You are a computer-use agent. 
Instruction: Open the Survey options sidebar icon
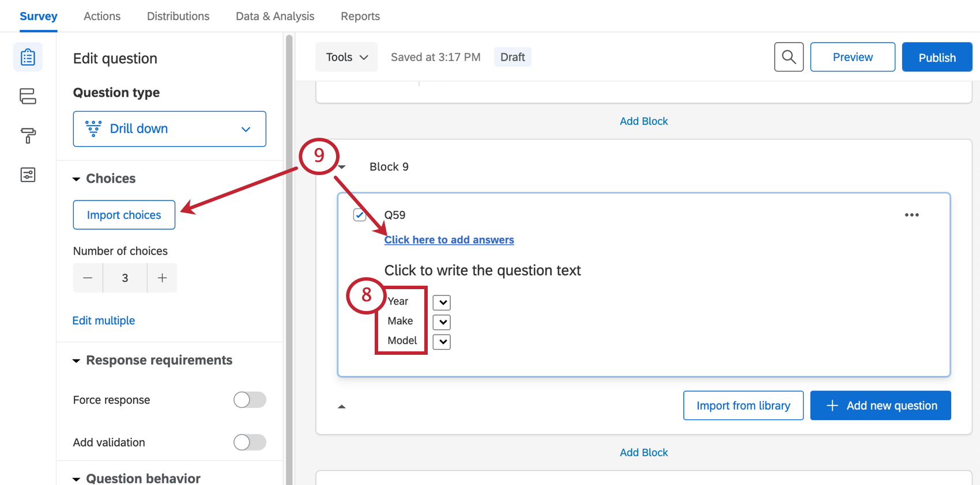click(x=28, y=175)
